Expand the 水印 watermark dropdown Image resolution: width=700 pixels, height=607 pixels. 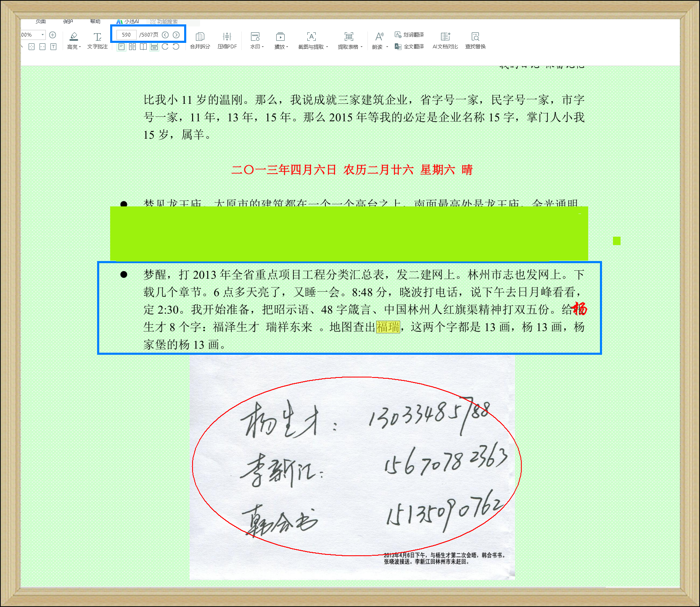pos(257,47)
